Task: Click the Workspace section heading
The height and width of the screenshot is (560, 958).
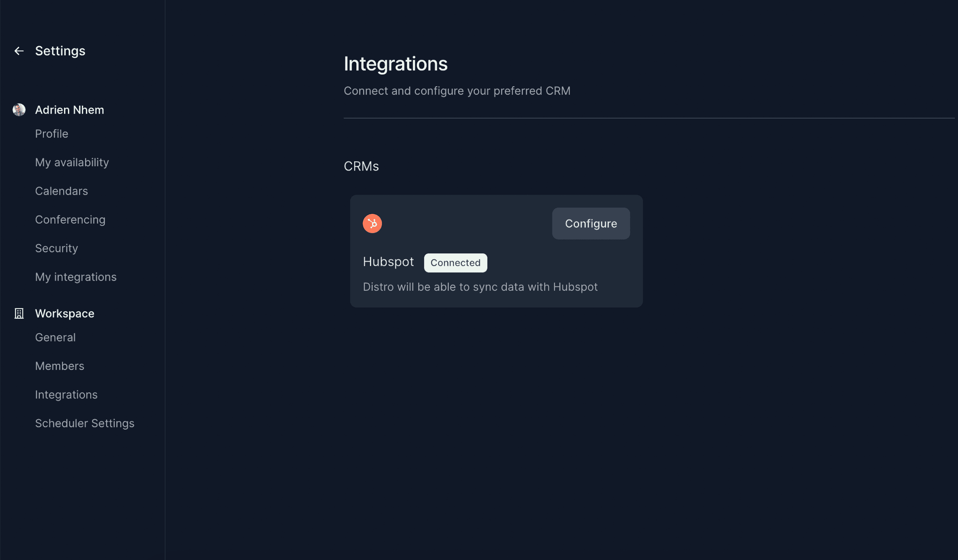Action: click(x=65, y=313)
